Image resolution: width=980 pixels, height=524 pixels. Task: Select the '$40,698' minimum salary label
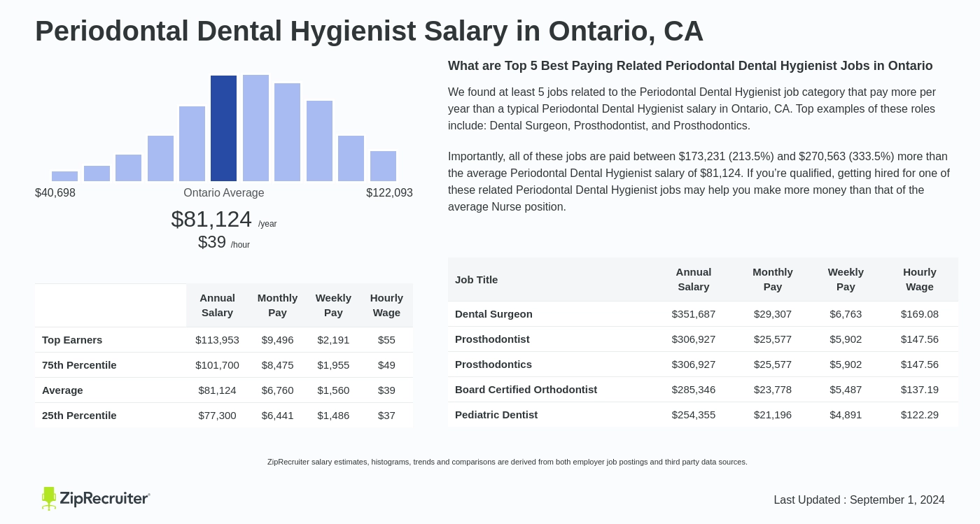point(55,193)
